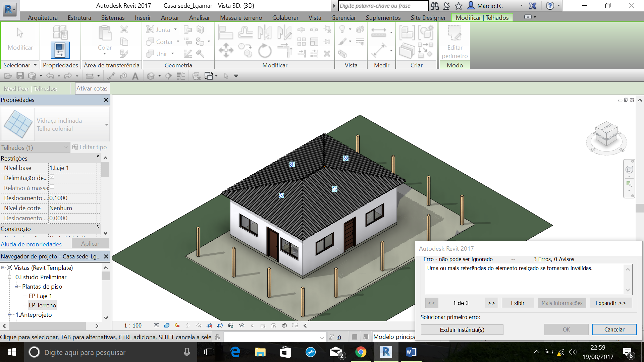The width and height of the screenshot is (644, 362).
Task: Save the project with the diskette icon
Action: coord(20,76)
